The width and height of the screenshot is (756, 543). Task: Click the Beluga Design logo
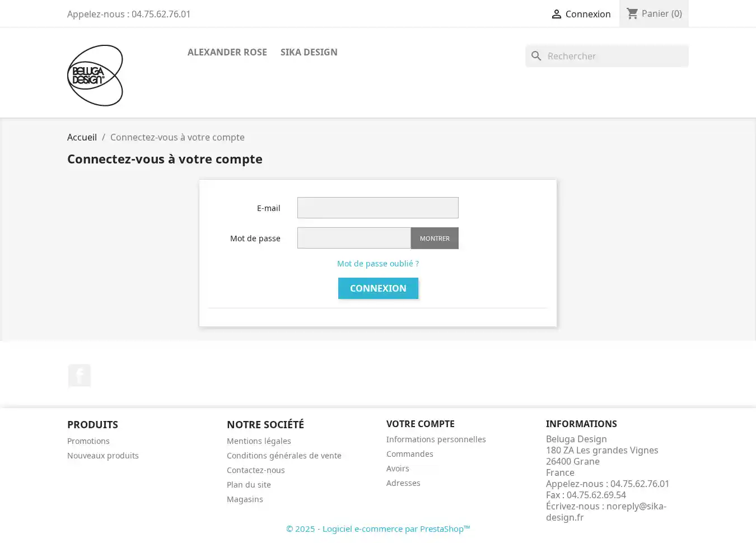(x=95, y=76)
